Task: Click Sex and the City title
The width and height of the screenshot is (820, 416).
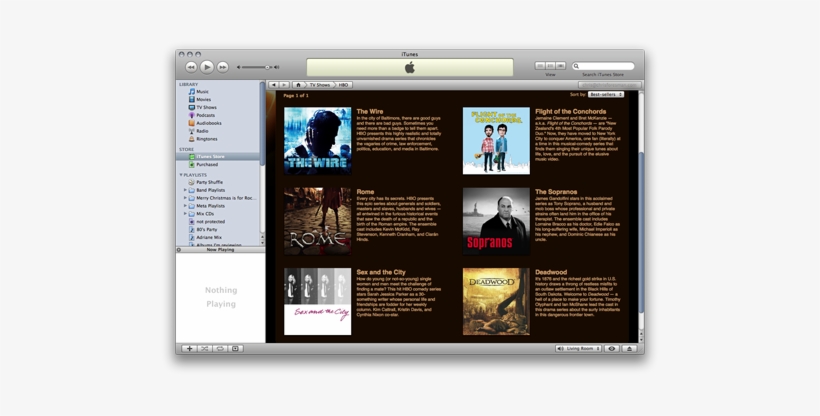Action: point(381,272)
